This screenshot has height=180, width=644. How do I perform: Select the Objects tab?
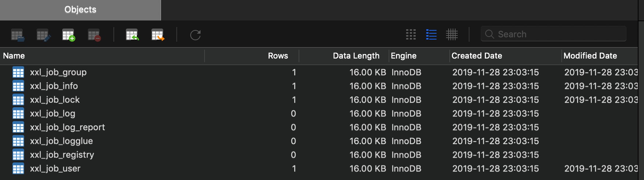(80, 10)
